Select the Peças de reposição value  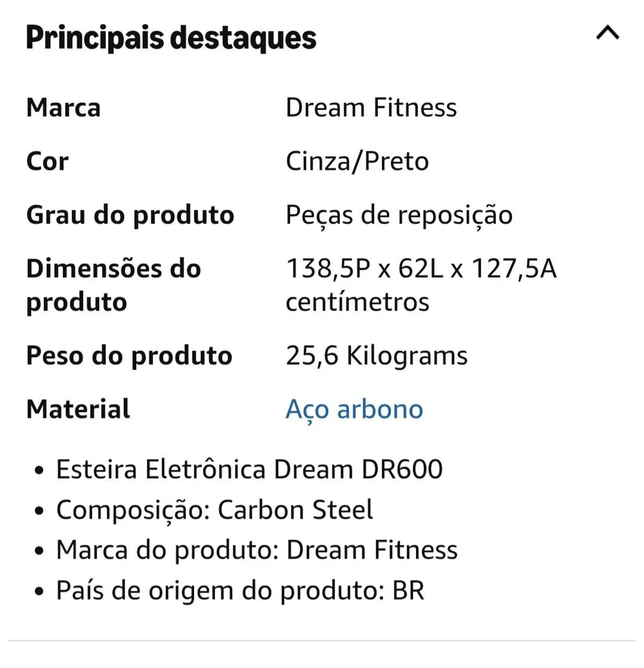point(399,215)
